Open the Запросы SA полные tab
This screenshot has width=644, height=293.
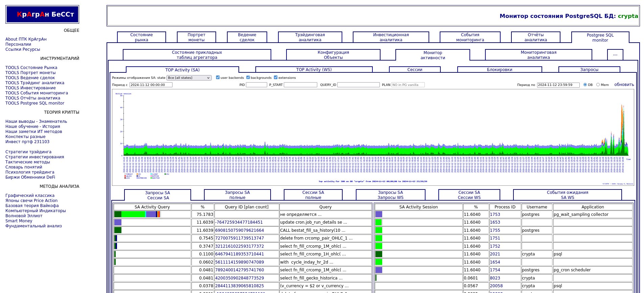tap(237, 195)
